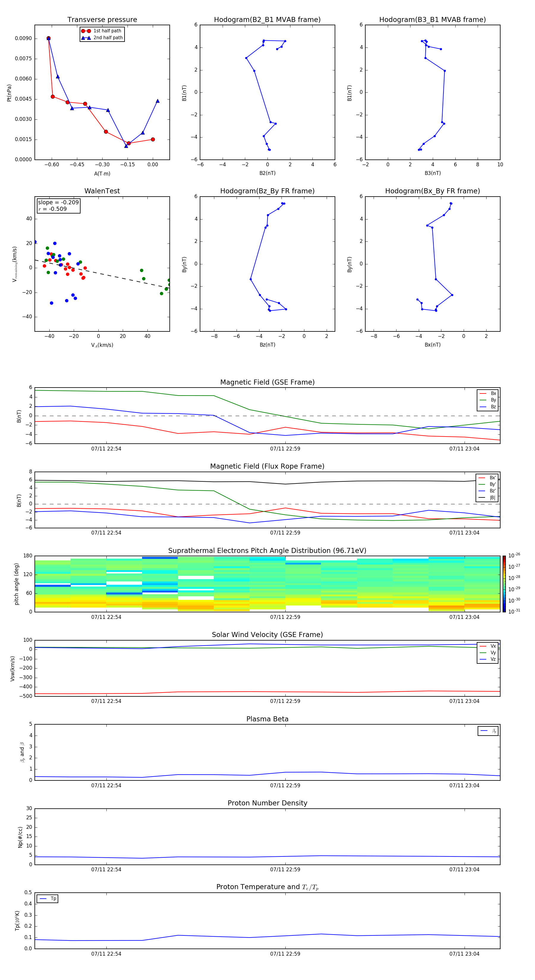Image resolution: width=535 pixels, height=980 pixels.
Task: Click the 'Vz' velocity legend entry
Action: click(488, 659)
